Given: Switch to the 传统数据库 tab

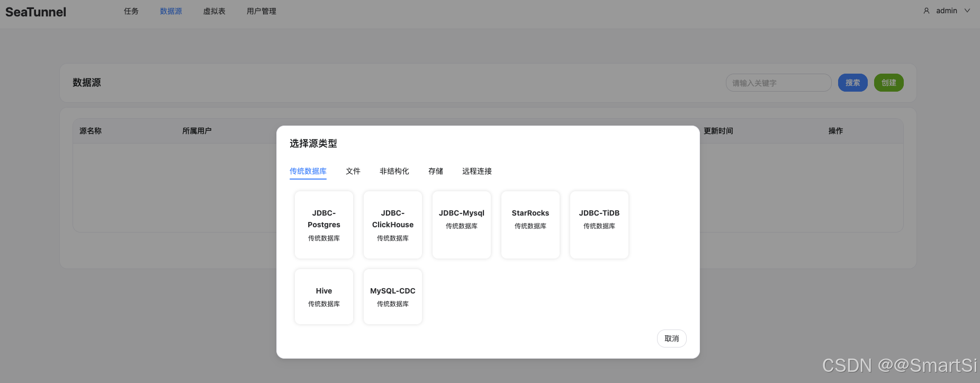Looking at the screenshot, I should point(308,171).
